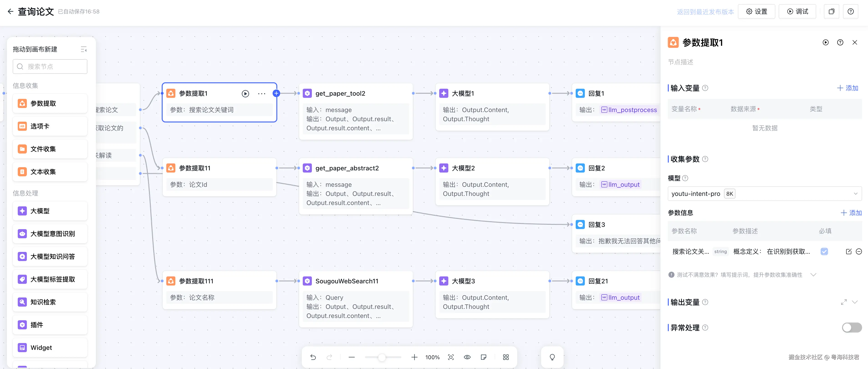Uncheck the required checkbox for 搜索论文关键词
Image resolution: width=868 pixels, height=369 pixels.
(x=824, y=252)
